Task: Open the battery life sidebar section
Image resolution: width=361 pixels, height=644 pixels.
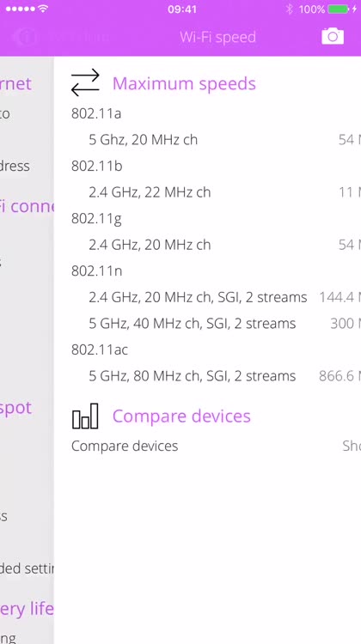Action: pyautogui.click(x=27, y=608)
